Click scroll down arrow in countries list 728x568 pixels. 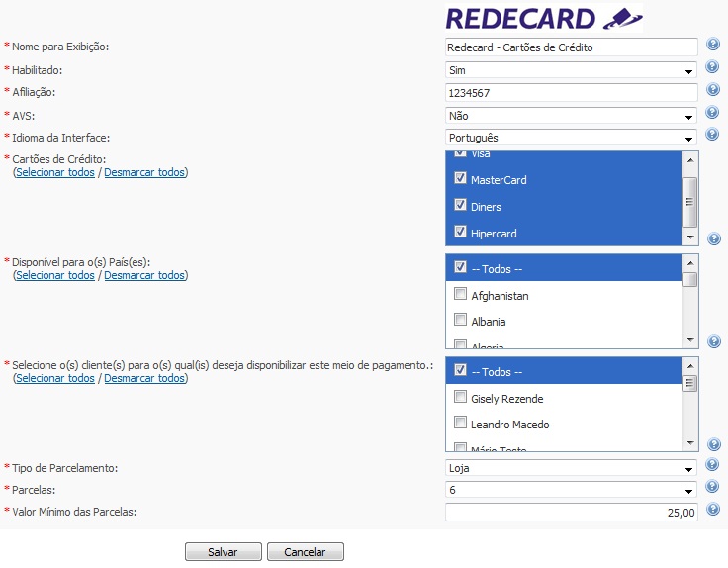[690, 340]
